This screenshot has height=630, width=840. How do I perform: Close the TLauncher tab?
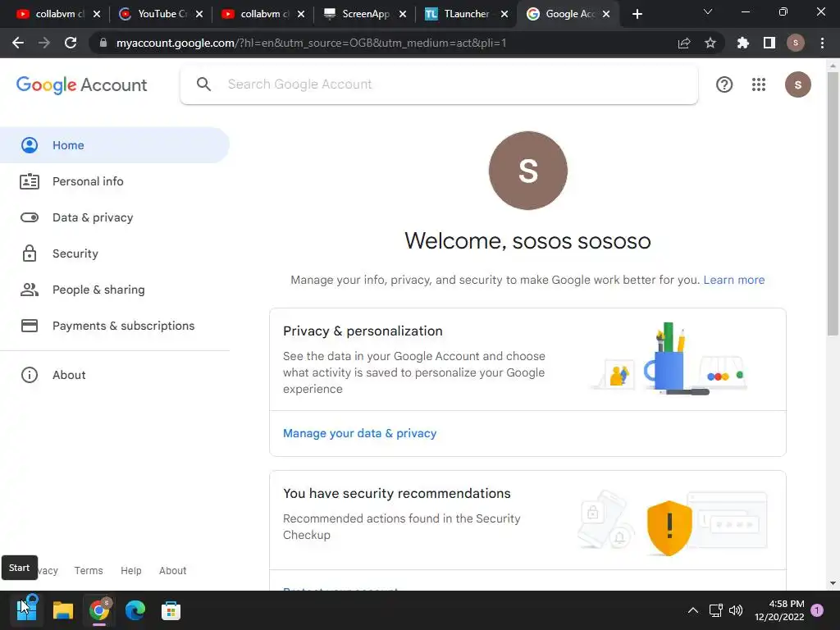pyautogui.click(x=504, y=14)
